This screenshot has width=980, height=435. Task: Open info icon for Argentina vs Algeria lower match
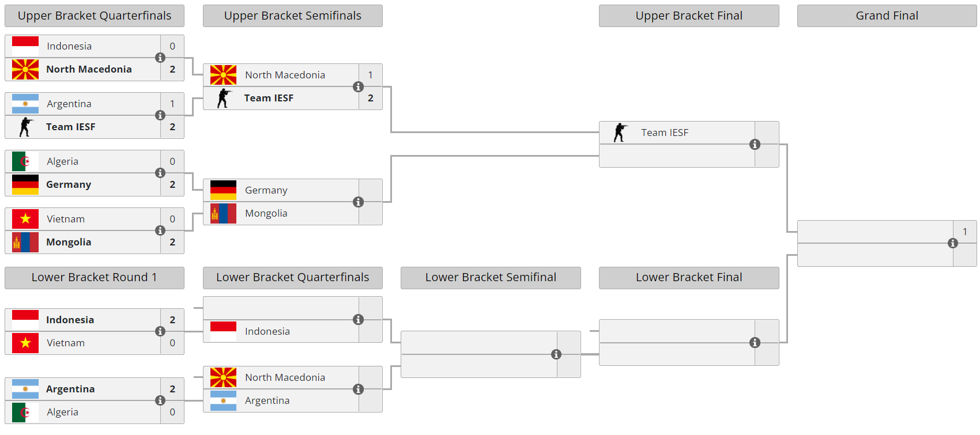(160, 400)
